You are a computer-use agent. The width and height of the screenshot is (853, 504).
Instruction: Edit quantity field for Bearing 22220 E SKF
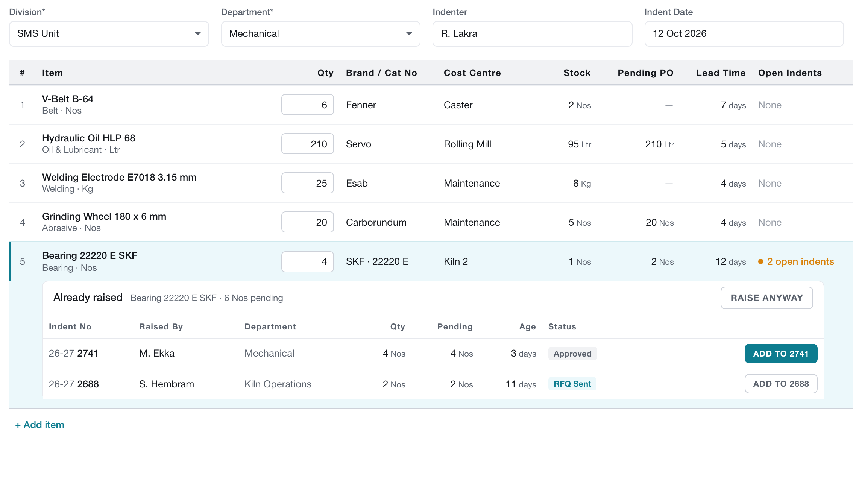(308, 261)
